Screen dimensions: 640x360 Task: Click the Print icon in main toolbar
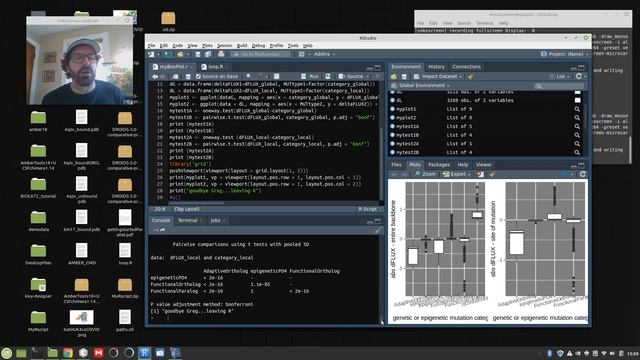[x=221, y=54]
